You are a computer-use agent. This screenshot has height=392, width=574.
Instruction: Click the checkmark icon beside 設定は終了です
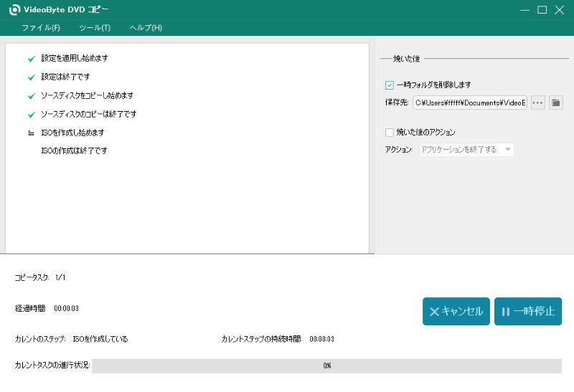(32, 77)
